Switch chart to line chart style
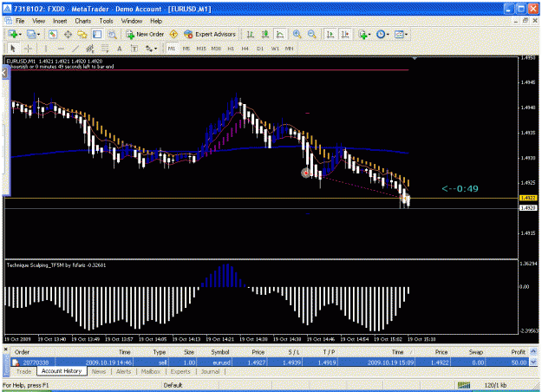Screen dimensions: 542x392 coord(279,34)
